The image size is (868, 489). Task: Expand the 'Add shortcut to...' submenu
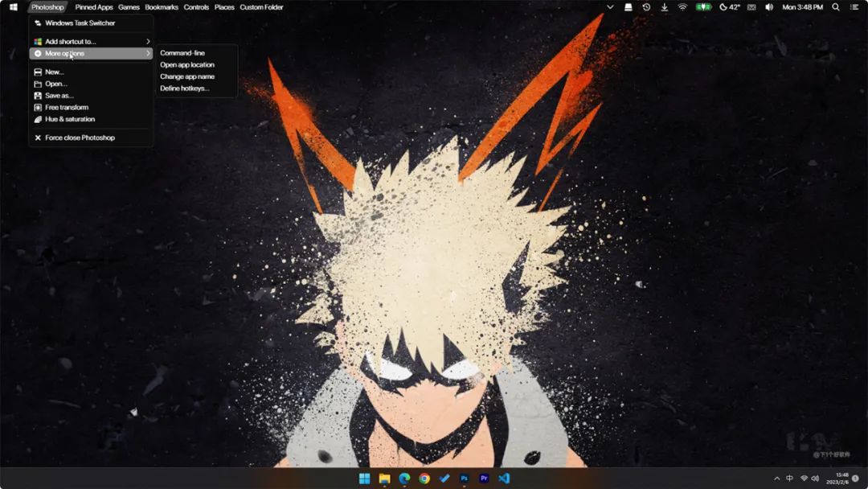point(91,42)
